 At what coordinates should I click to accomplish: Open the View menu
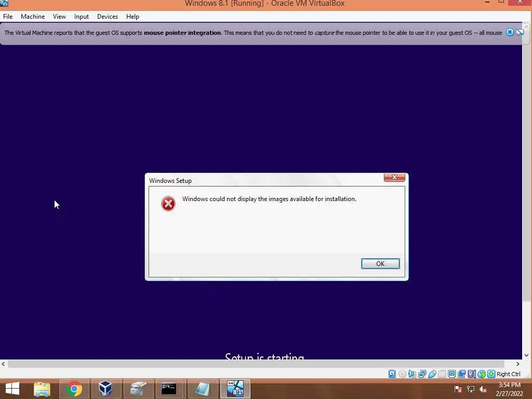click(59, 16)
